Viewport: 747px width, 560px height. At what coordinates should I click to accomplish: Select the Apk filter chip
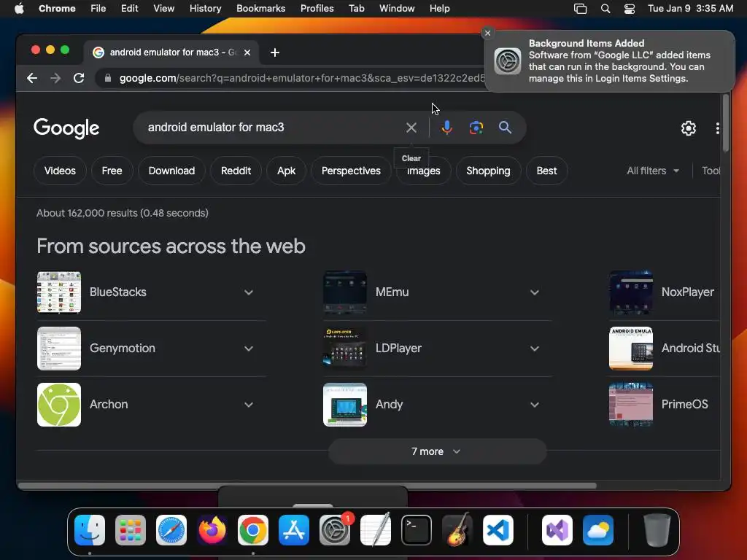tap(286, 171)
